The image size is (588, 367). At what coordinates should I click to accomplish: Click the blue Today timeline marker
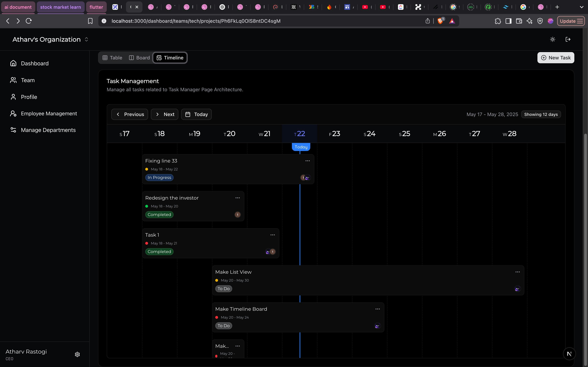point(301,147)
